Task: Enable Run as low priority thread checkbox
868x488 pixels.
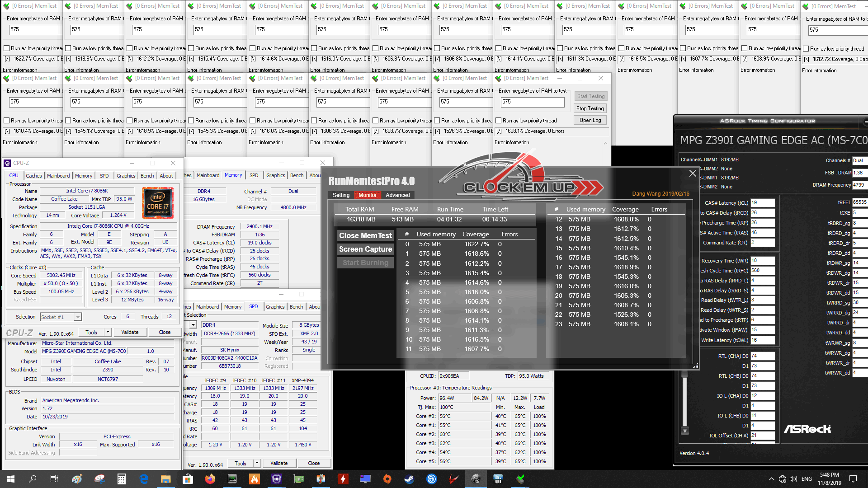Action: click(x=499, y=121)
